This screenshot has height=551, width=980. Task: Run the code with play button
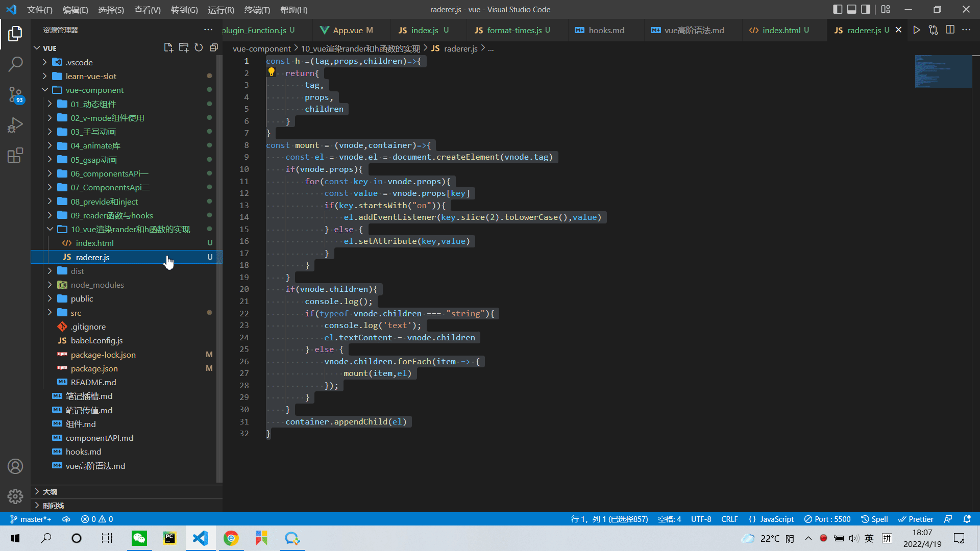tap(917, 30)
